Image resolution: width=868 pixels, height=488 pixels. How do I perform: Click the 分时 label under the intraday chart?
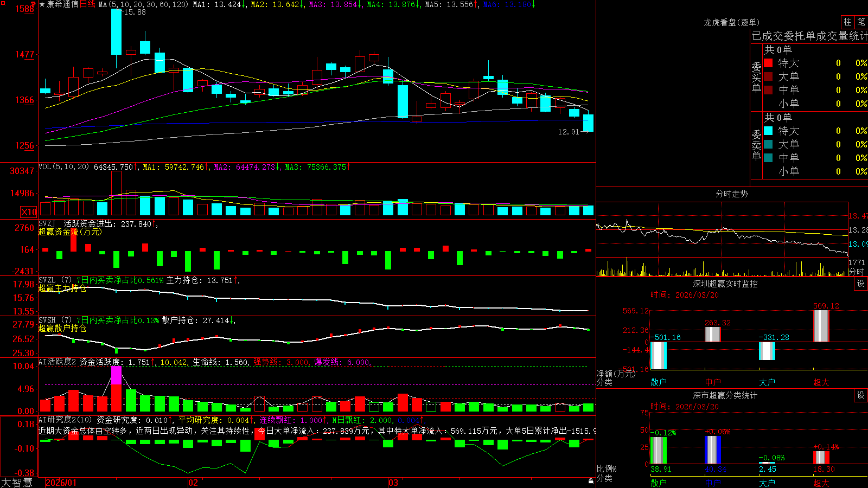(x=856, y=272)
